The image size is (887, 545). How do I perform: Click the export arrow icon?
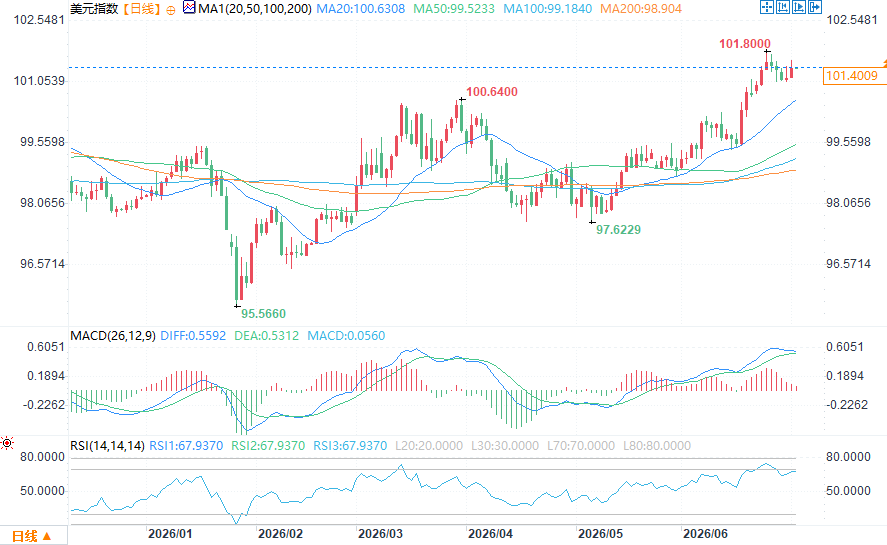[815, 7]
